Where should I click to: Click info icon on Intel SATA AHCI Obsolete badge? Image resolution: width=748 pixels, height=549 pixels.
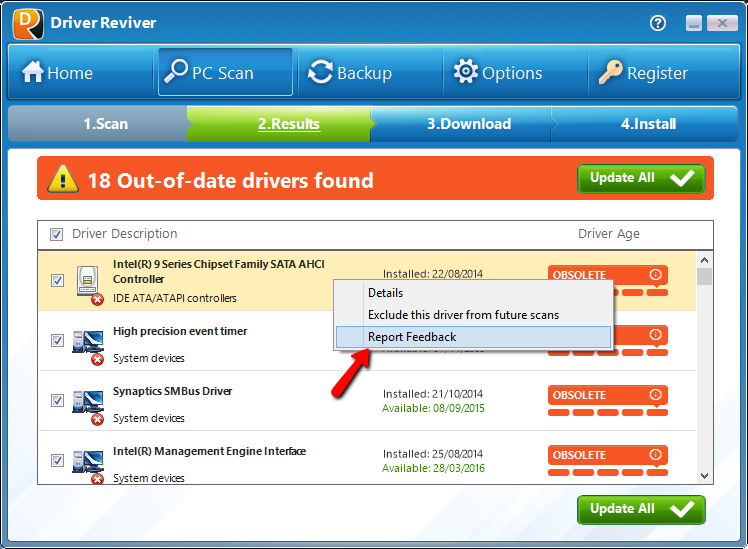tap(655, 274)
